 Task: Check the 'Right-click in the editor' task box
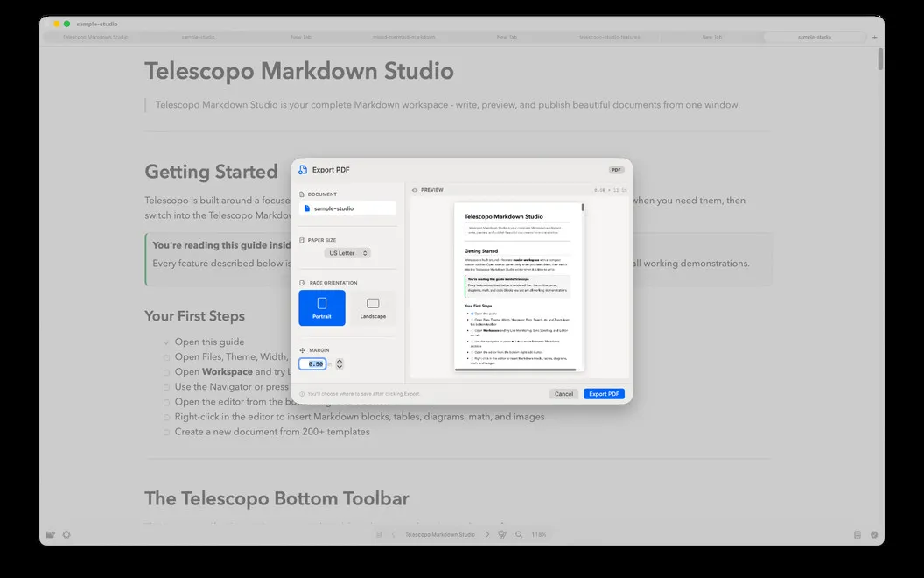pyautogui.click(x=167, y=417)
